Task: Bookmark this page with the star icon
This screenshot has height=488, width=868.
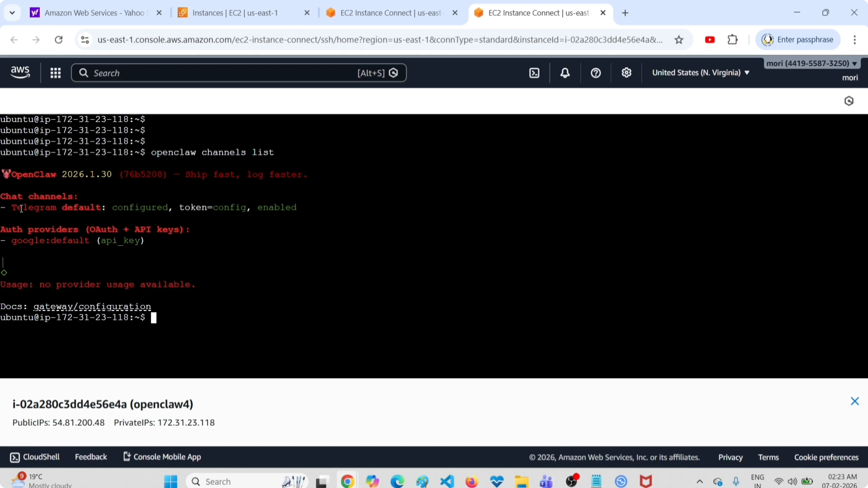Action: point(679,40)
